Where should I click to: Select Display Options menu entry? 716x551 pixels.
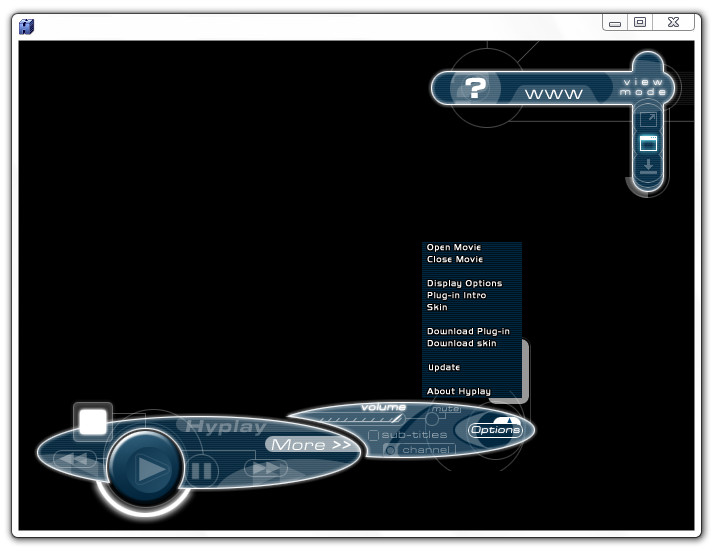coord(464,283)
